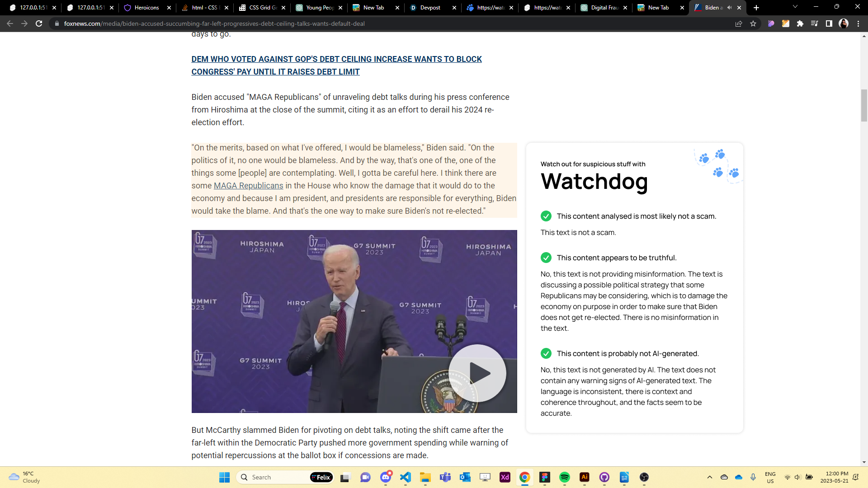Bookmark this page with the star icon
The width and height of the screenshot is (868, 488).
click(753, 23)
